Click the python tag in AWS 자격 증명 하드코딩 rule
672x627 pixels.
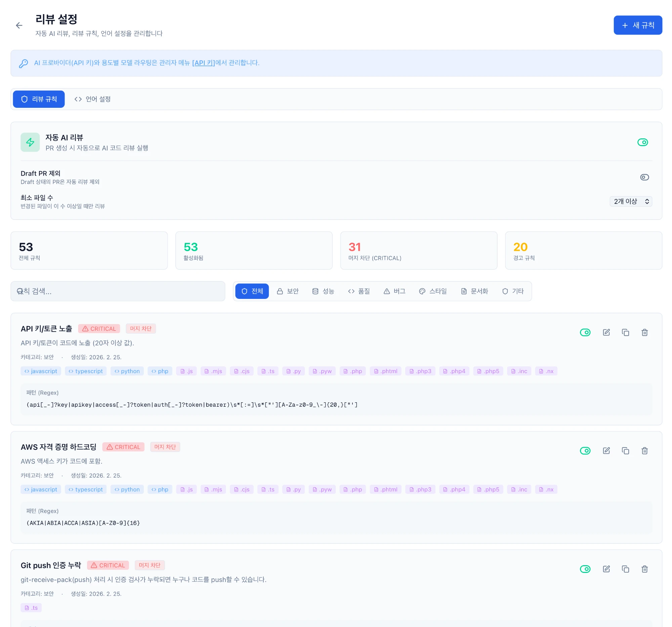pos(127,489)
